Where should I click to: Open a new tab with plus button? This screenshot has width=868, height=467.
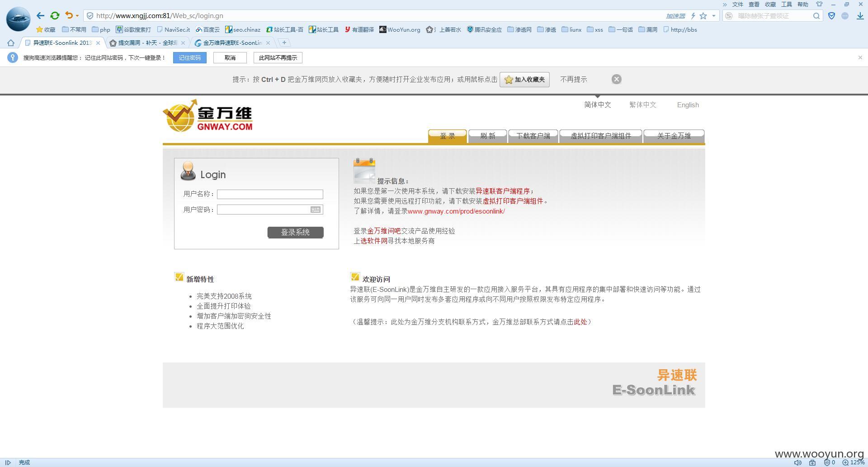pos(284,43)
